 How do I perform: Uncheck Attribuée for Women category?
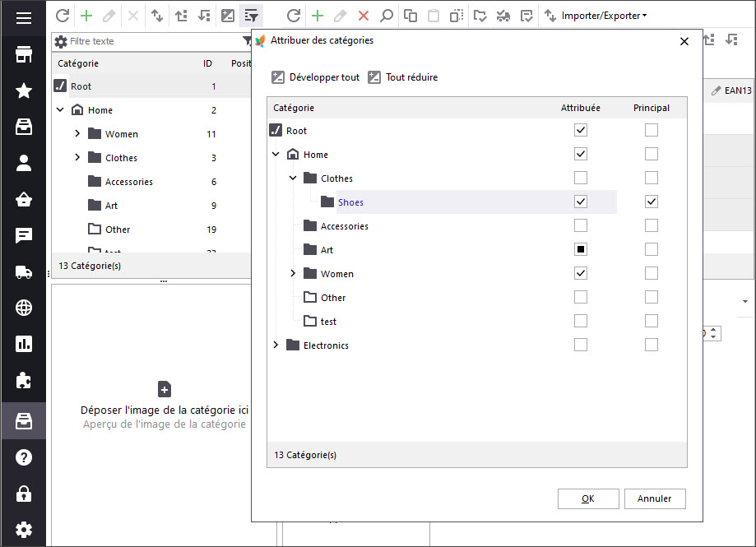tap(581, 273)
